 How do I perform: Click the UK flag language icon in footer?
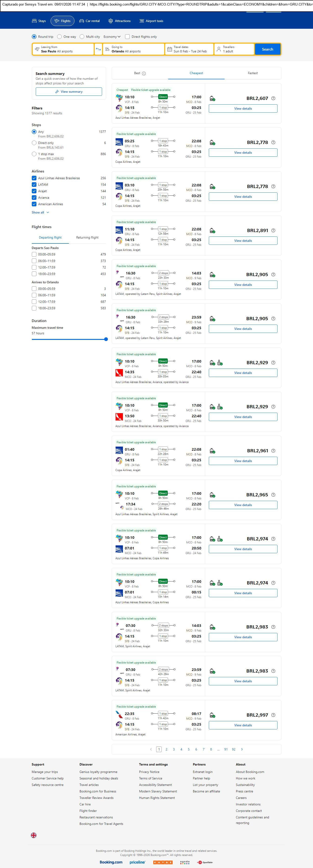(x=34, y=835)
